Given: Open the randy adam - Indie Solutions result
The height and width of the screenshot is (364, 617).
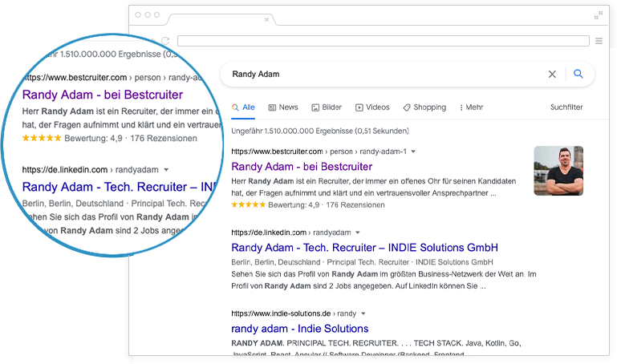Looking at the screenshot, I should [x=300, y=329].
